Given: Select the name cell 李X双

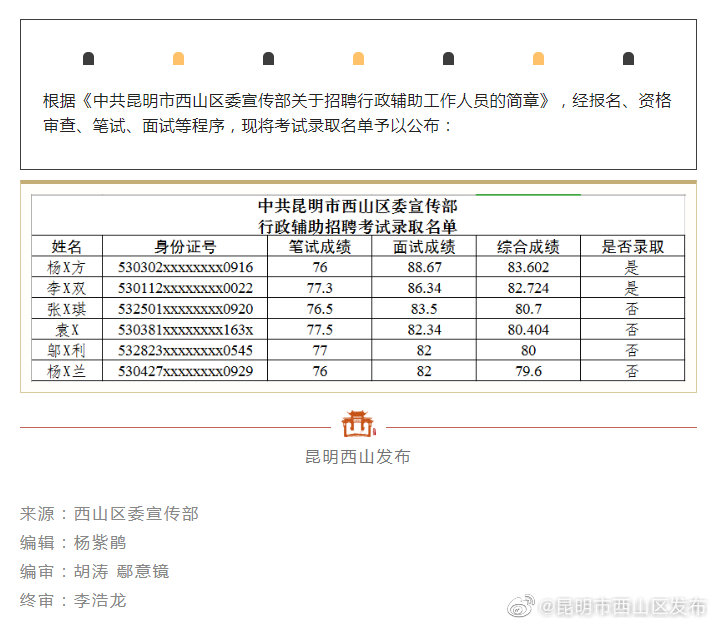Looking at the screenshot, I should click(67, 288).
